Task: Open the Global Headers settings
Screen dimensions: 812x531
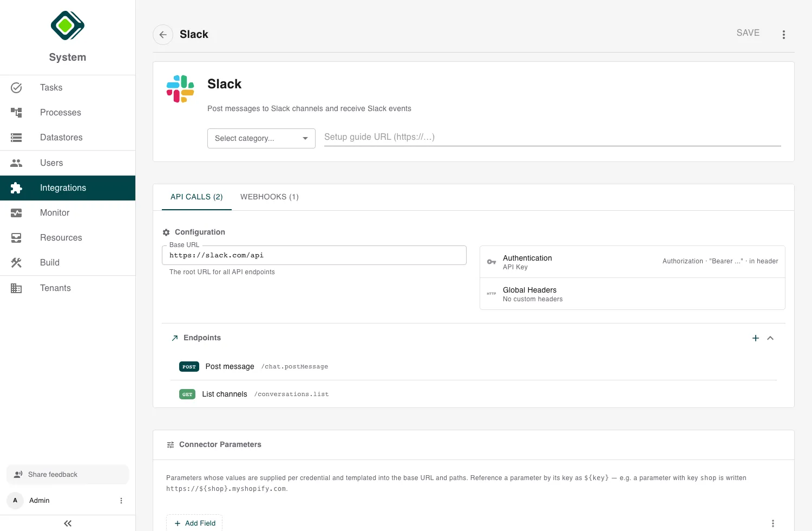Action: (x=632, y=294)
